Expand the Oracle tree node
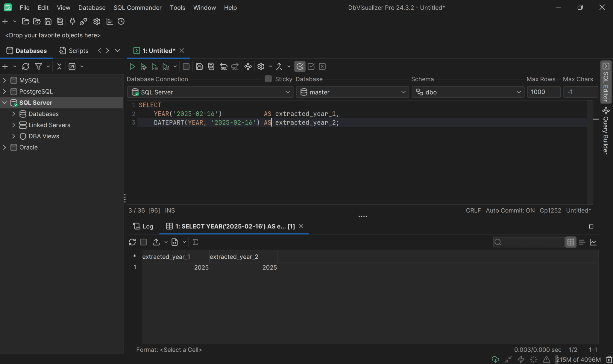This screenshot has height=364, width=613. (x=4, y=147)
